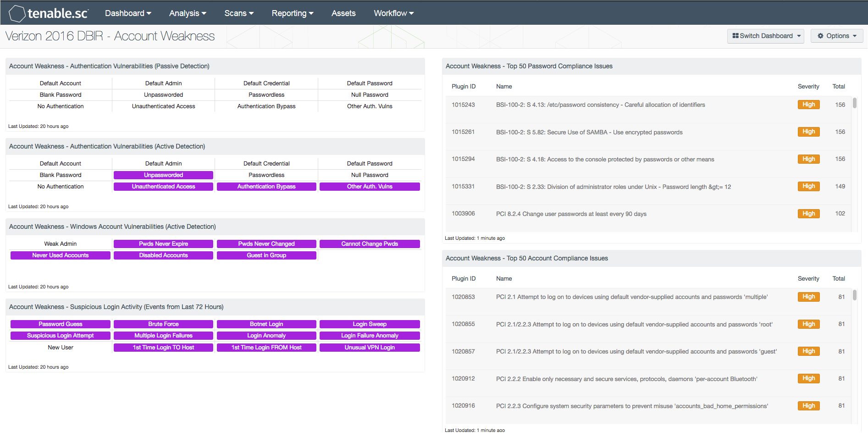The width and height of the screenshot is (868, 437).
Task: Click the purple Authentication Bypass indicator
Action: (266, 187)
